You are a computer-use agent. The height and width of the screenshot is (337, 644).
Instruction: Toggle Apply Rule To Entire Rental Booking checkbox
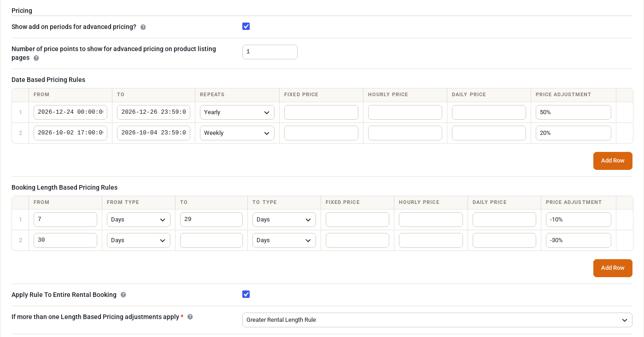[x=246, y=294]
